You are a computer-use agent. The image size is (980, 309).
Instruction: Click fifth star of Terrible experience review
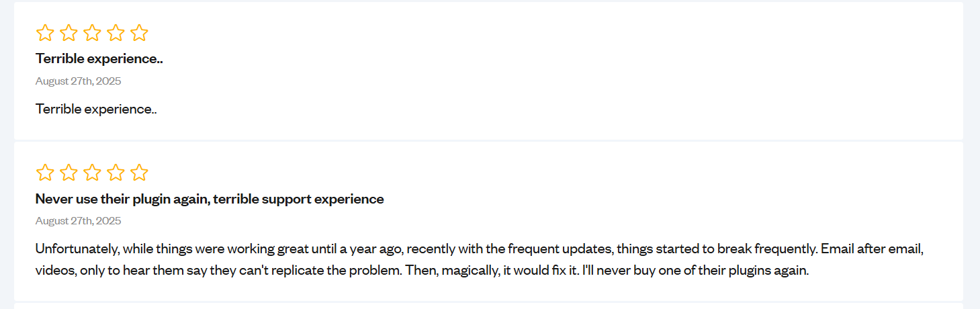tap(139, 33)
